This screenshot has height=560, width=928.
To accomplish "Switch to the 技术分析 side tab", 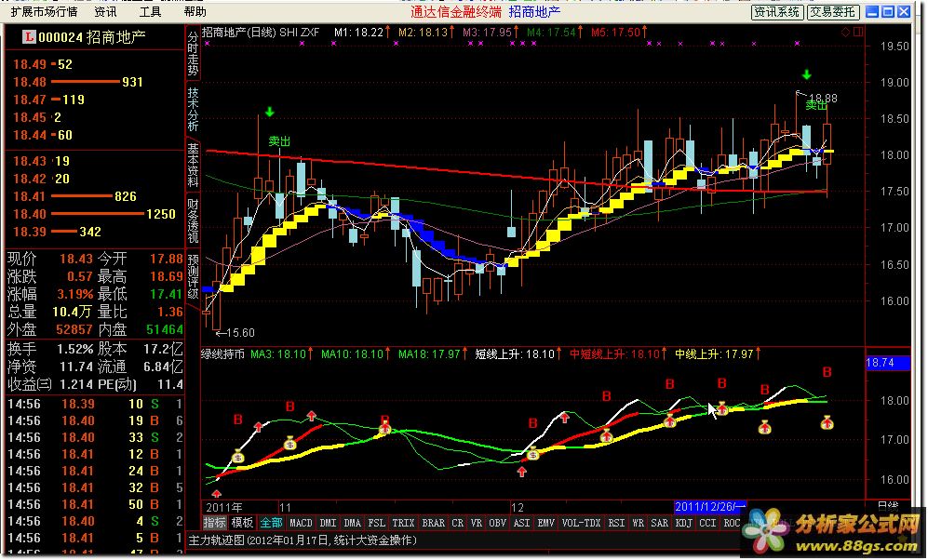I will click(193, 110).
